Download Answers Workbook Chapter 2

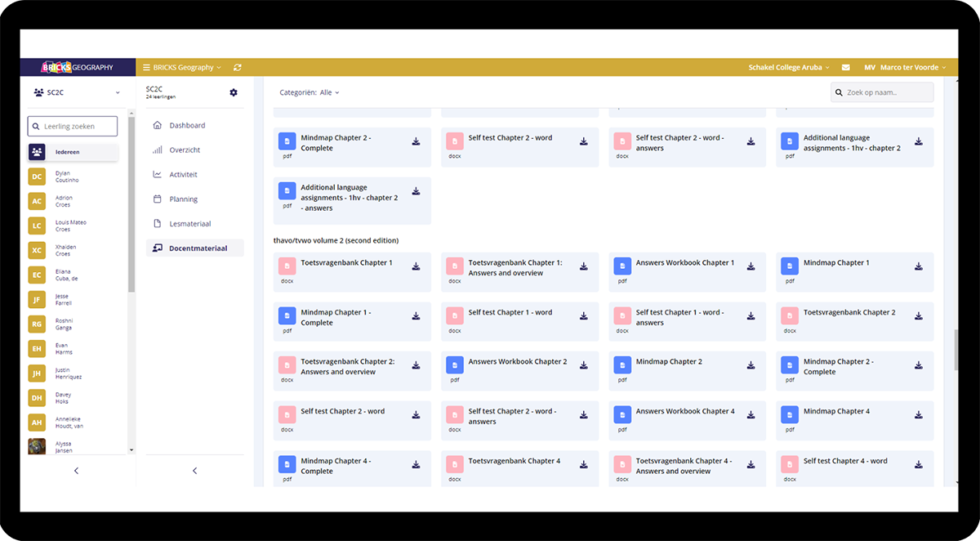coord(583,365)
